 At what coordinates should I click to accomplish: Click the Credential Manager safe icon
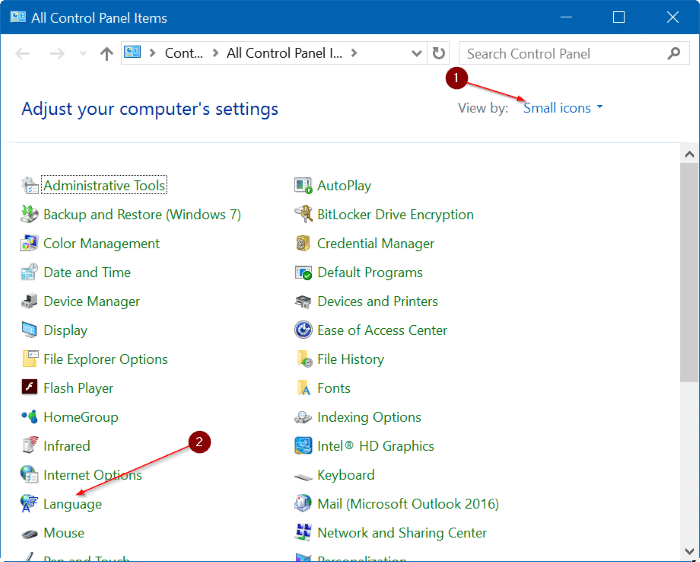coord(303,243)
